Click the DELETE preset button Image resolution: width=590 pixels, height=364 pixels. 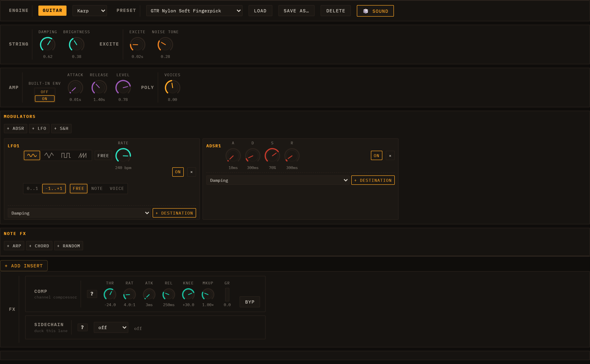click(x=336, y=11)
